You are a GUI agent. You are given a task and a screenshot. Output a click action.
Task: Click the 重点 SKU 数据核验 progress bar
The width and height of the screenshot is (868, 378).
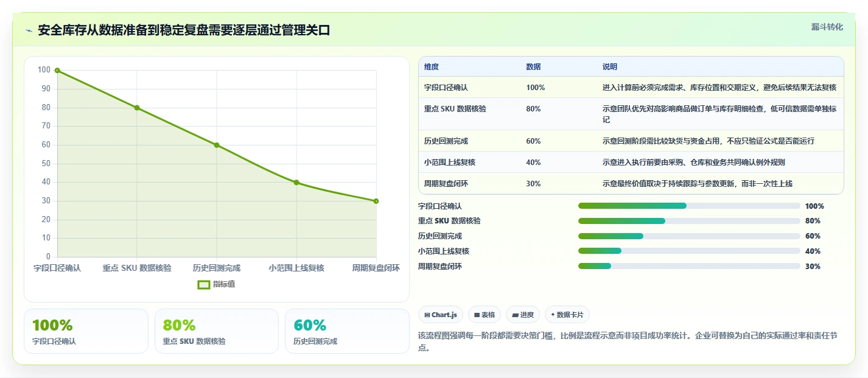689,221
